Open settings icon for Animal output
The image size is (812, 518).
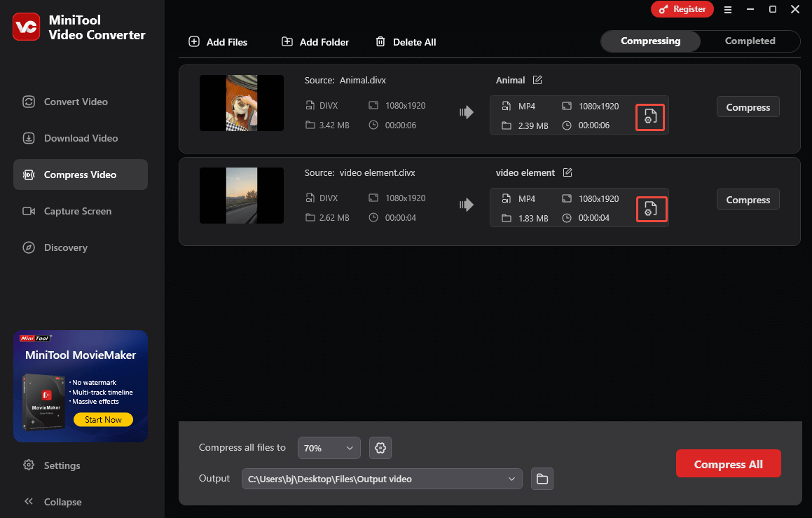(x=650, y=116)
